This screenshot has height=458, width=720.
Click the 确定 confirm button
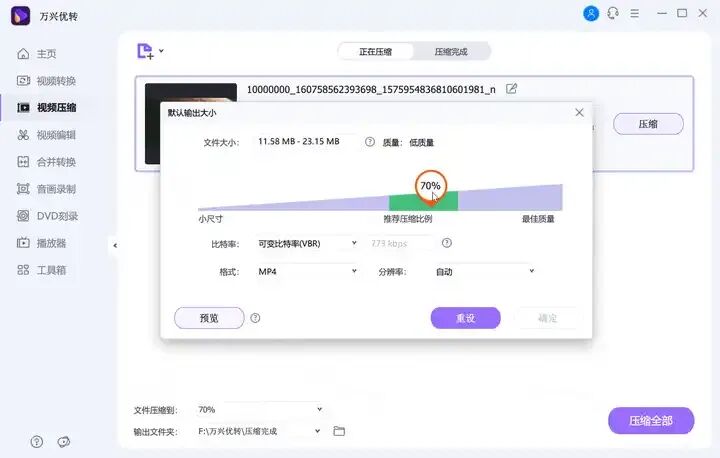point(547,318)
